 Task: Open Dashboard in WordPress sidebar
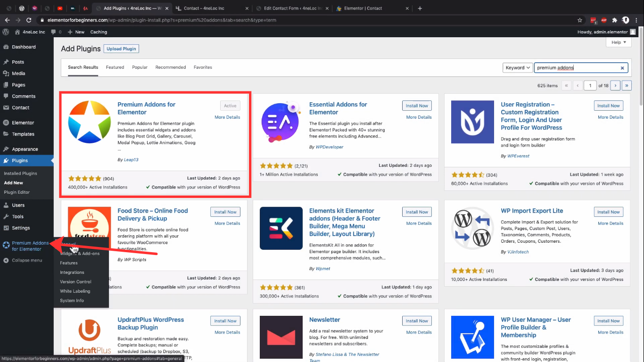[24, 47]
